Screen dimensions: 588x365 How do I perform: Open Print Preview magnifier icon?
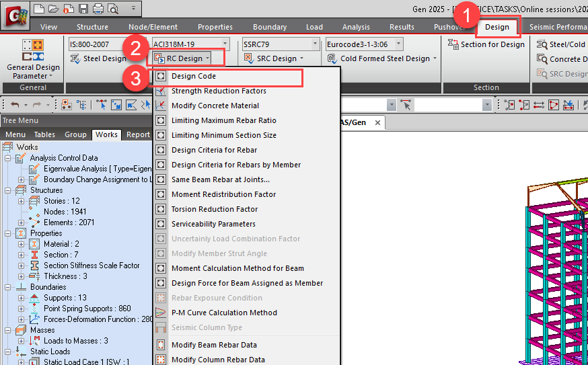pos(113,8)
